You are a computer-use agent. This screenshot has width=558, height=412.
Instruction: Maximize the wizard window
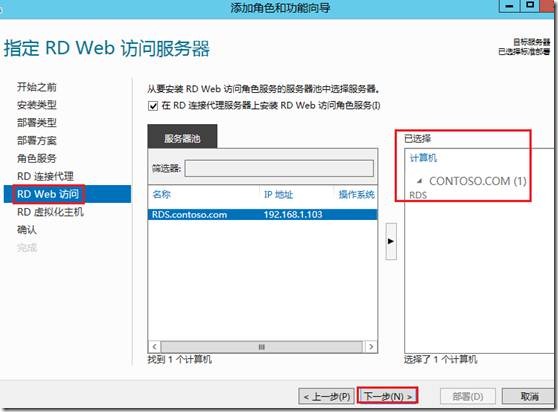(530, 5)
